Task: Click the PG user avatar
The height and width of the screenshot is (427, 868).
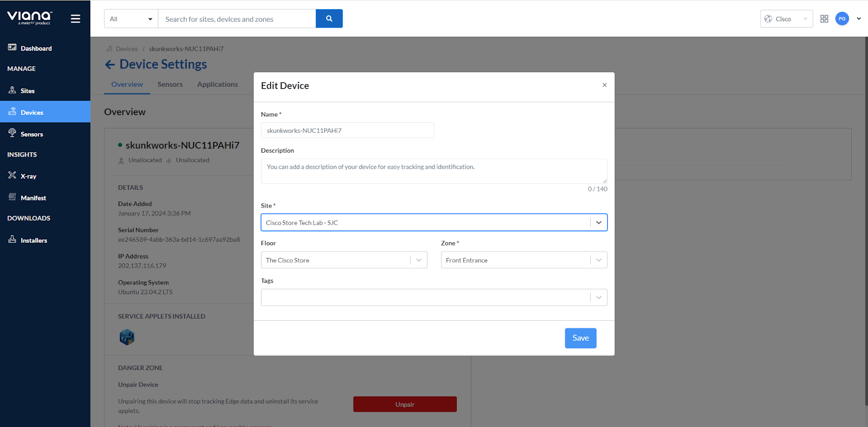Action: 842,19
